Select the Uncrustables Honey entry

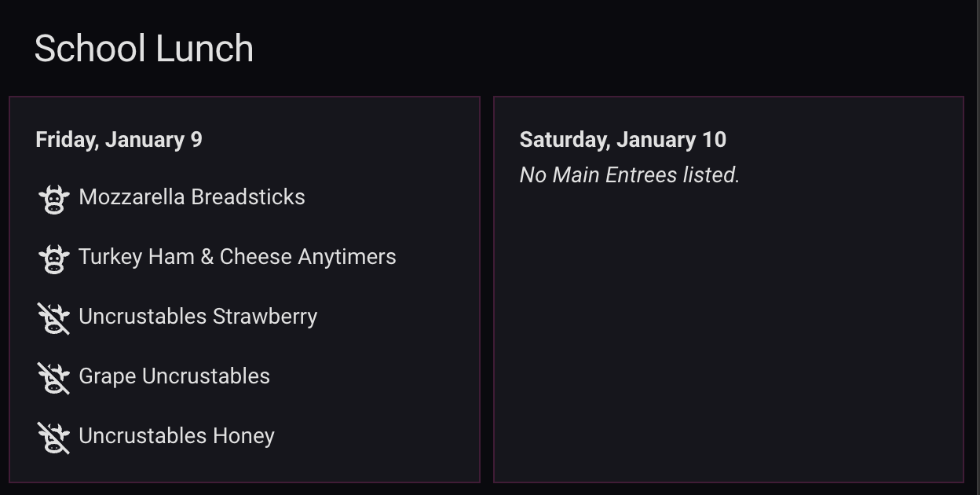coord(177,436)
